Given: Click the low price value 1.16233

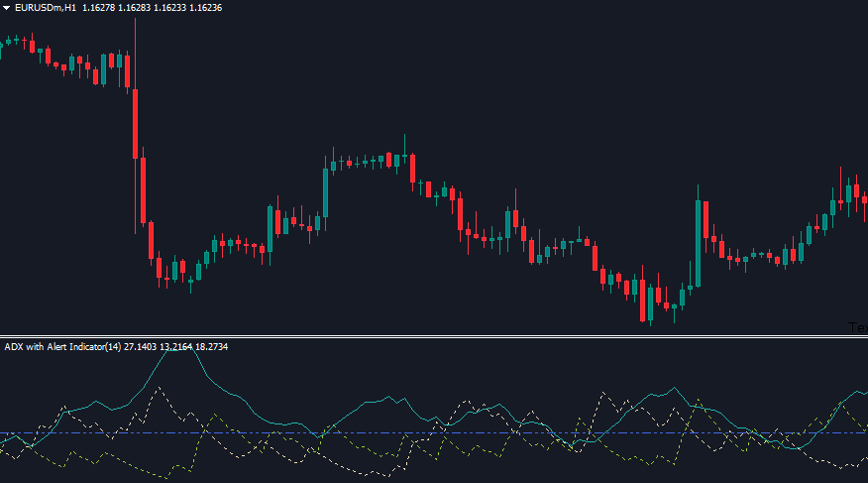Looking at the screenshot, I should (170, 8).
